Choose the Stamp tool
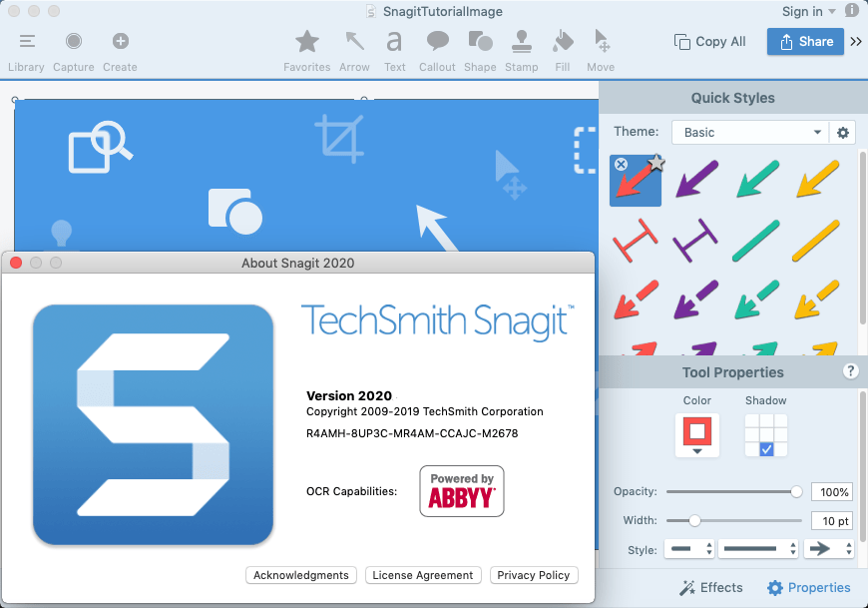This screenshot has width=868, height=608. click(x=521, y=50)
